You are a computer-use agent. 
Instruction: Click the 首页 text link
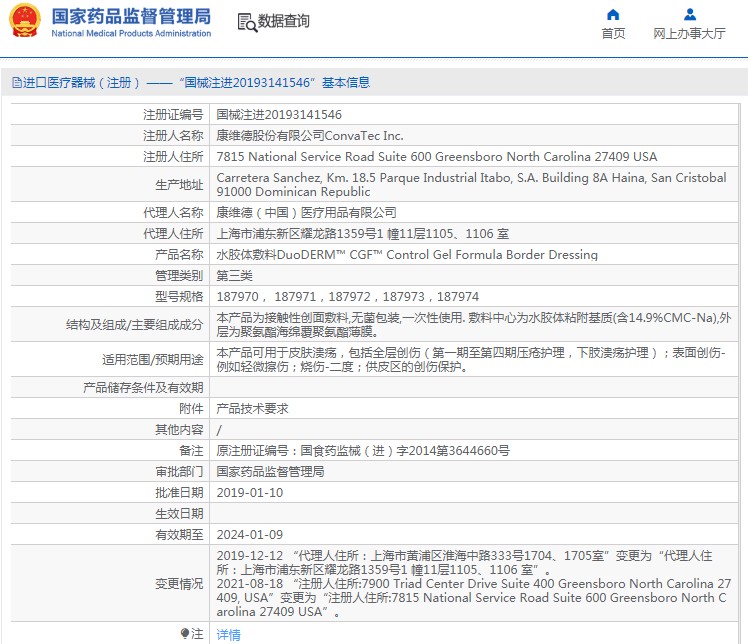(x=613, y=33)
